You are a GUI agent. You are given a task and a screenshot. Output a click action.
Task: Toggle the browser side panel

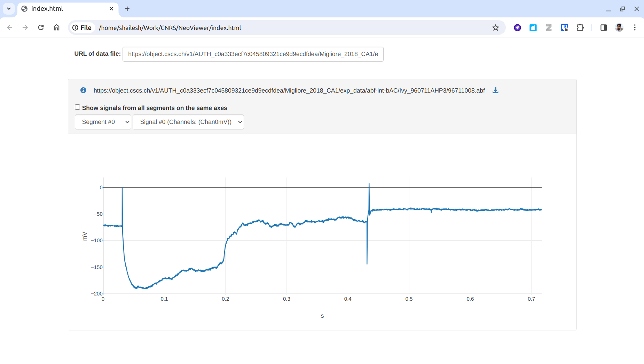603,28
